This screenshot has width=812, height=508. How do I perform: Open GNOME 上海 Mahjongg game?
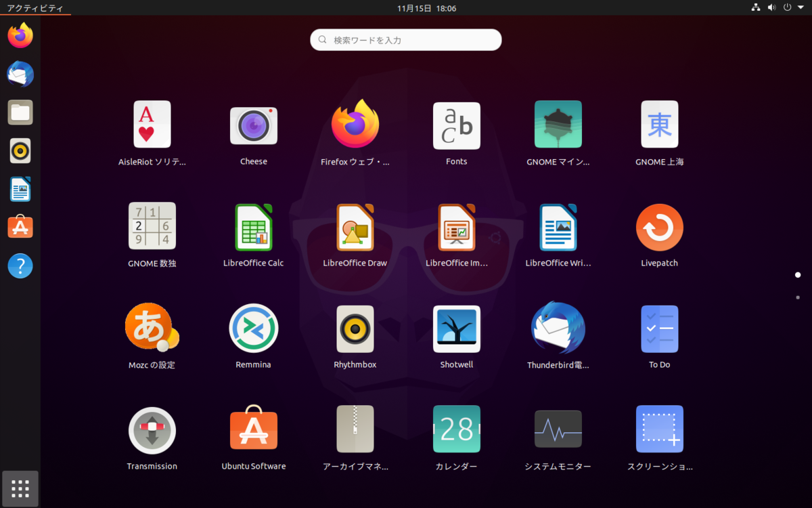(660, 125)
